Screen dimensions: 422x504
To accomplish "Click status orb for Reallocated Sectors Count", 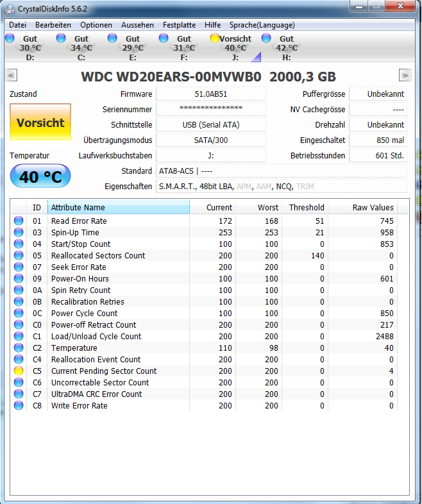I will (19, 255).
